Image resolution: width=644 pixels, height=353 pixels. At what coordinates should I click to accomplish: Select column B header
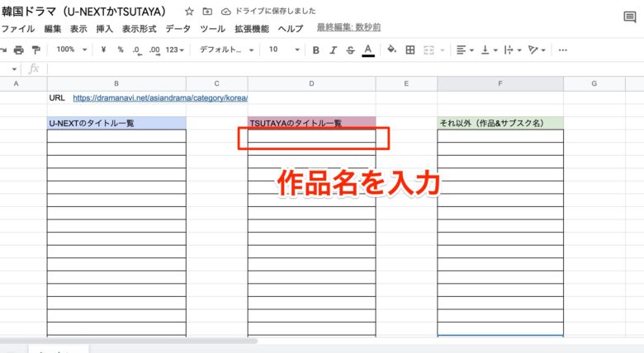click(116, 83)
